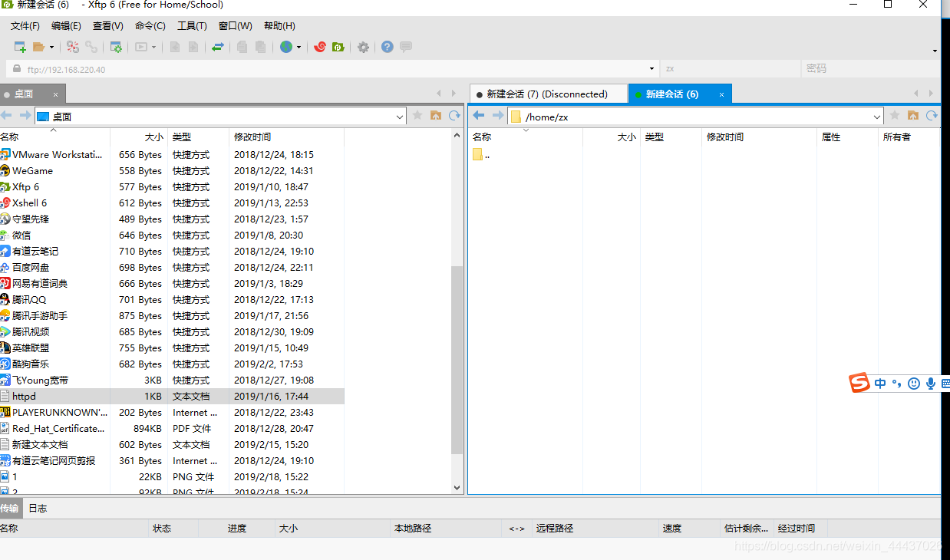Screen dimensions: 950x560
Task: Select the local 桌面 tab
Action: click(x=32, y=94)
